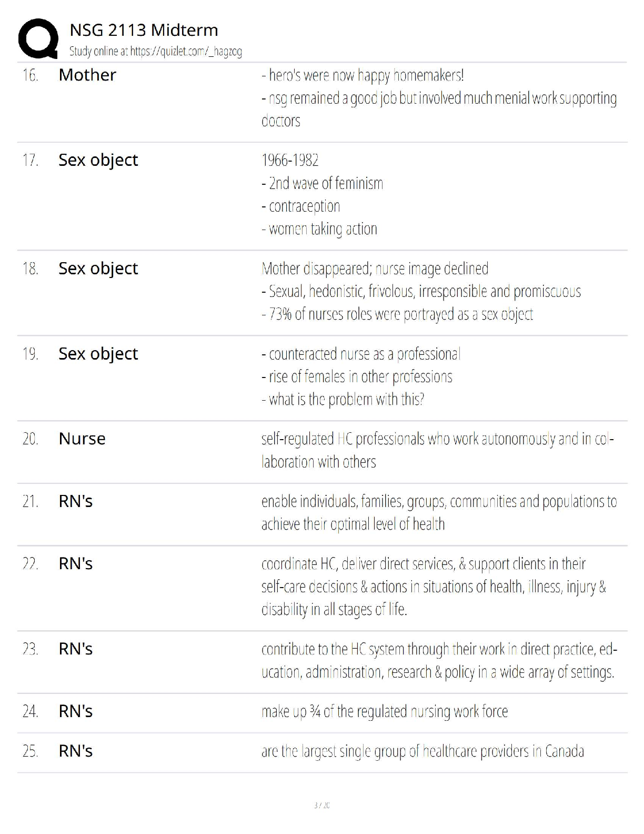
Task: Select the RN's term in row 21
Action: [x=76, y=501]
